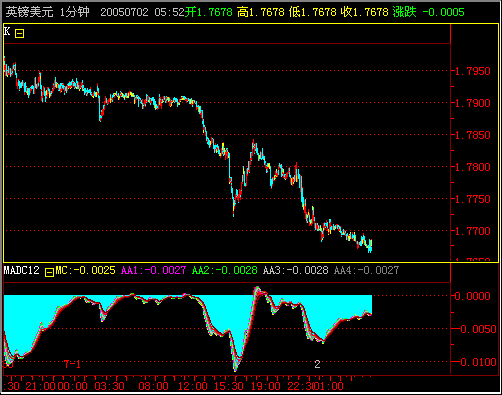
Task: Click the white 2 date marker
Action: click(x=317, y=364)
